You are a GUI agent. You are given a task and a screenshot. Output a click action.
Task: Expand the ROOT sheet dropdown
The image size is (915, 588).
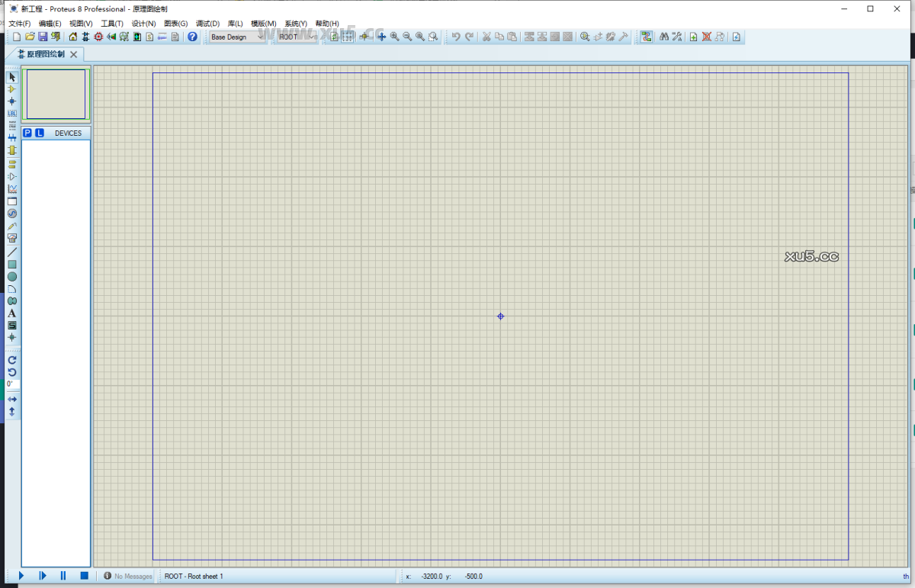pos(297,37)
